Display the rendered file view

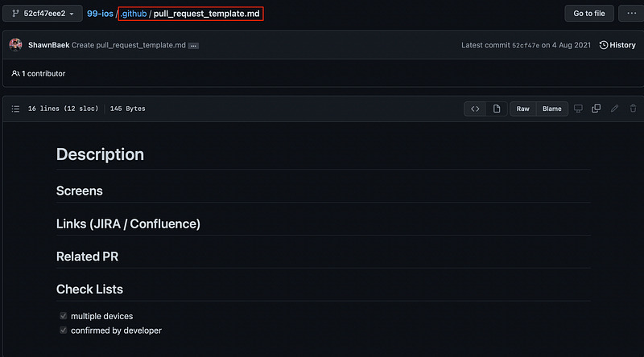click(x=496, y=109)
